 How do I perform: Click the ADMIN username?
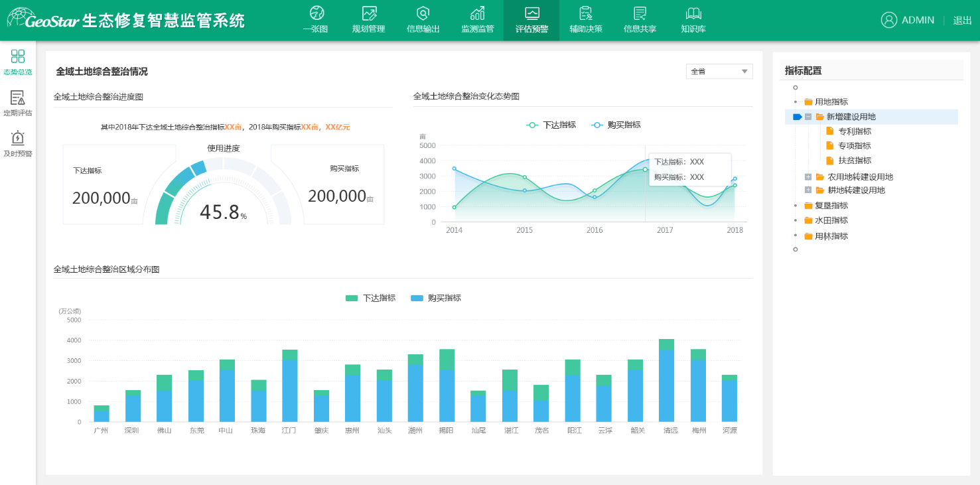918,20
